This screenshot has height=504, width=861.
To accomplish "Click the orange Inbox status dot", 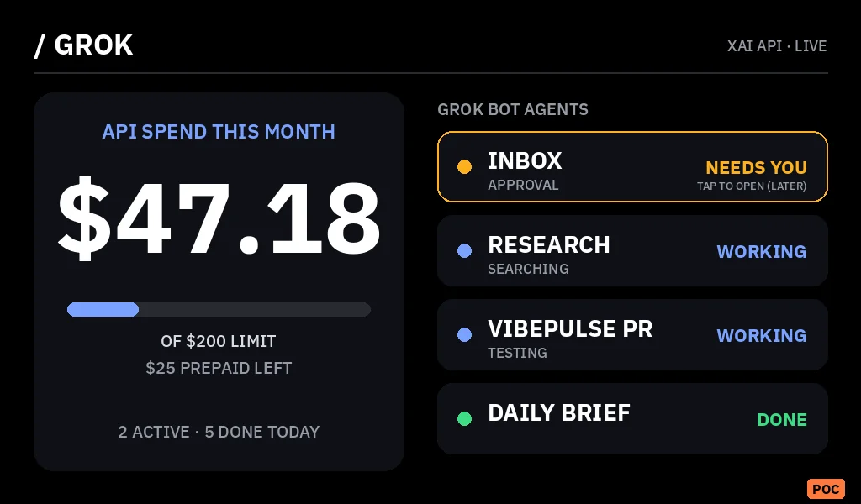I will point(464,166).
